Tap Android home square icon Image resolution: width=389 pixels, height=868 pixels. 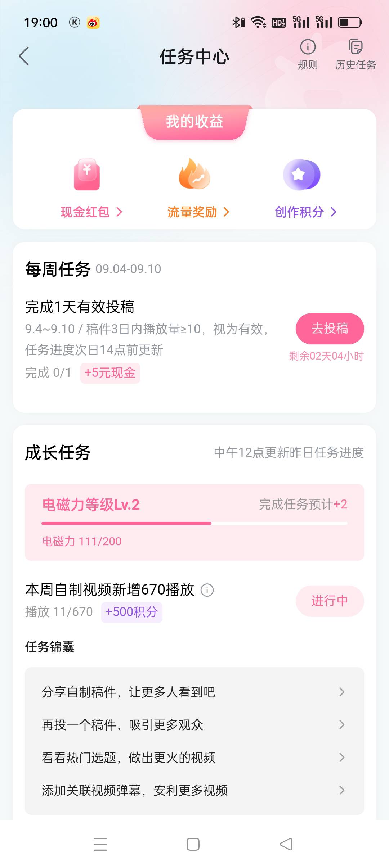click(x=193, y=844)
